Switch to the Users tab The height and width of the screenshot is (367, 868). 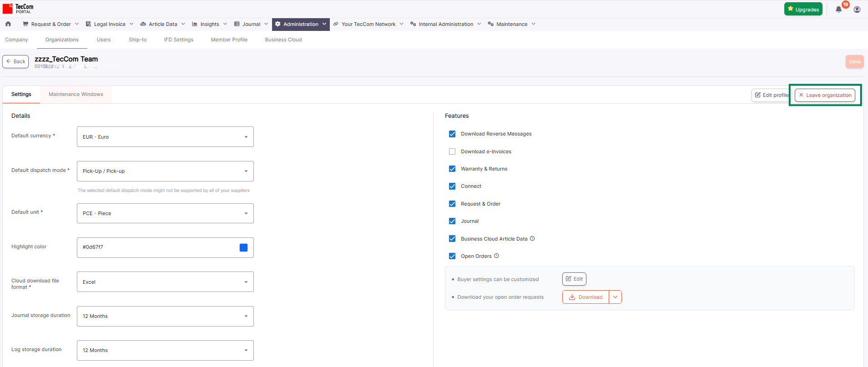click(104, 40)
